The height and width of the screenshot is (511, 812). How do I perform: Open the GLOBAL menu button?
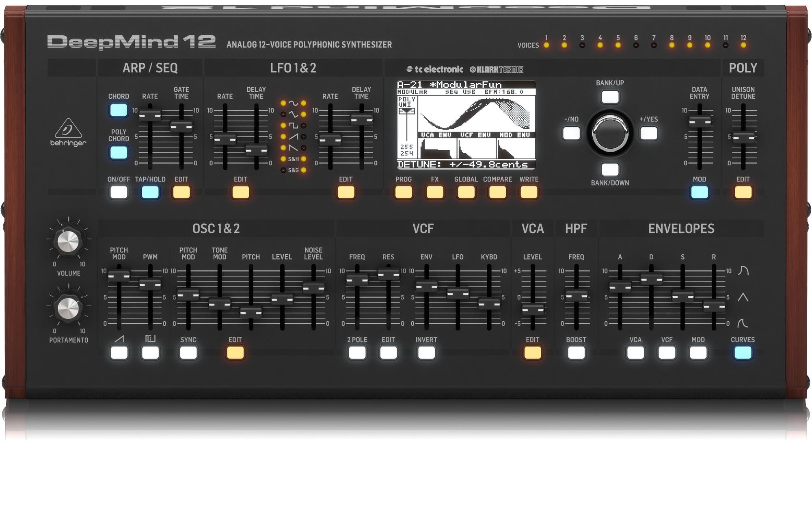[x=466, y=192]
